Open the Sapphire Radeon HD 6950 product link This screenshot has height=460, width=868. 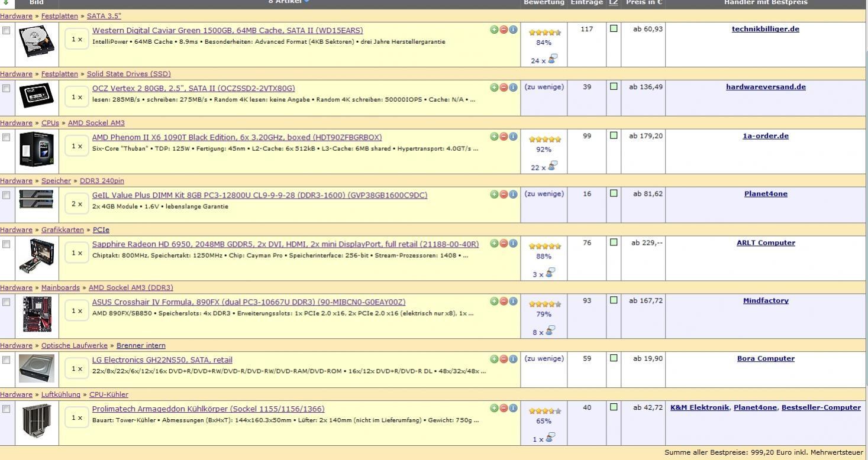286,244
